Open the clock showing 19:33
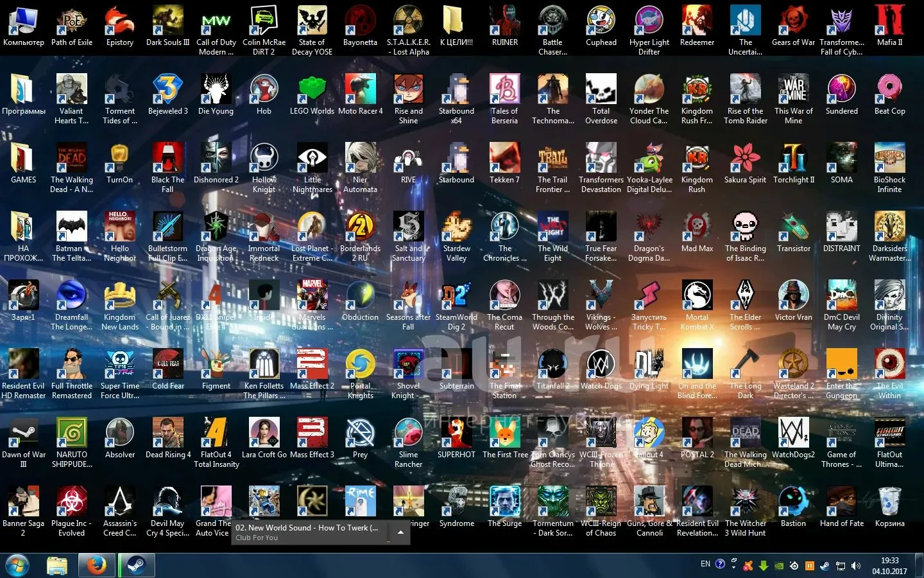This screenshot has width=924, height=578. coord(889,566)
